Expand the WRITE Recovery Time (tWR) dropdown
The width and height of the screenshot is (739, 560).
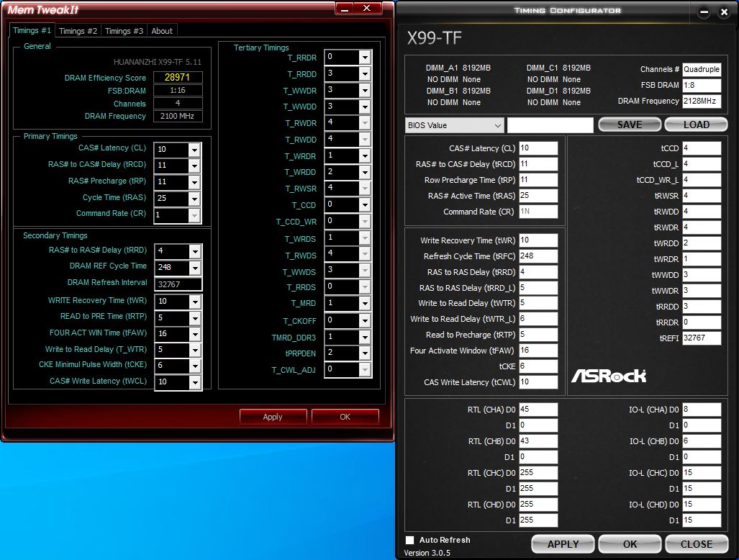[x=194, y=302]
